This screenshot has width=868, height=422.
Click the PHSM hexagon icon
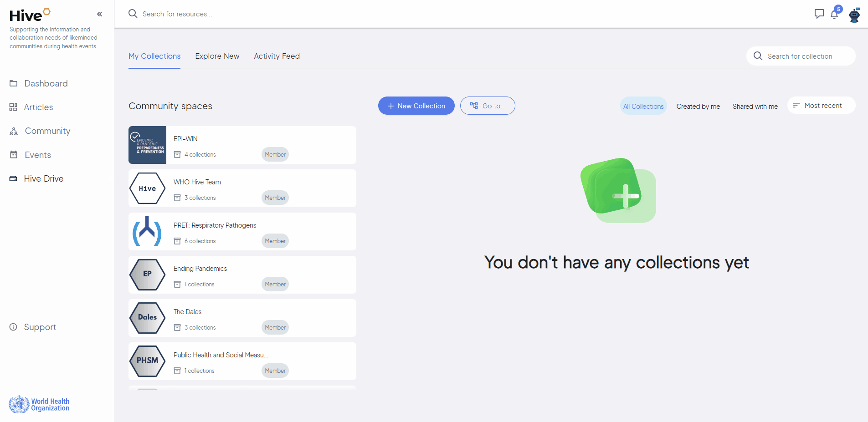point(147,361)
